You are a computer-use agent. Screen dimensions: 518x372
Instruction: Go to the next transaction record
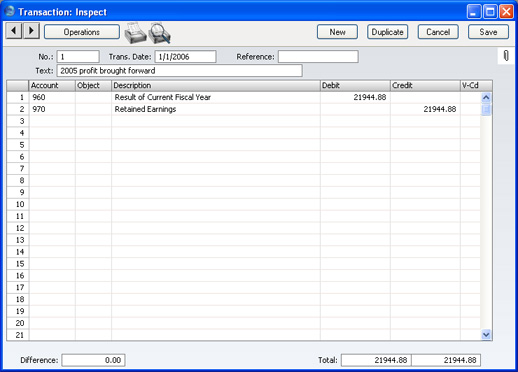pyautogui.click(x=31, y=31)
